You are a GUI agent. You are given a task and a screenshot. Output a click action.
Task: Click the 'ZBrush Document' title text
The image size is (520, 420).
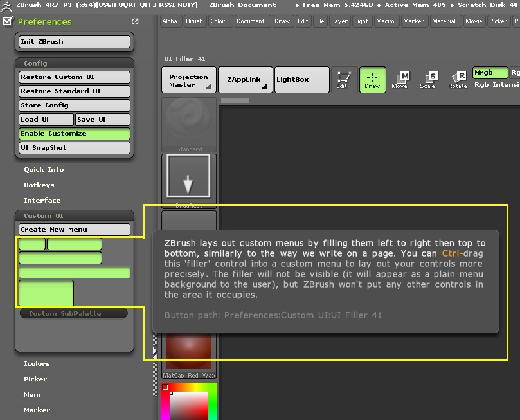[x=242, y=5]
